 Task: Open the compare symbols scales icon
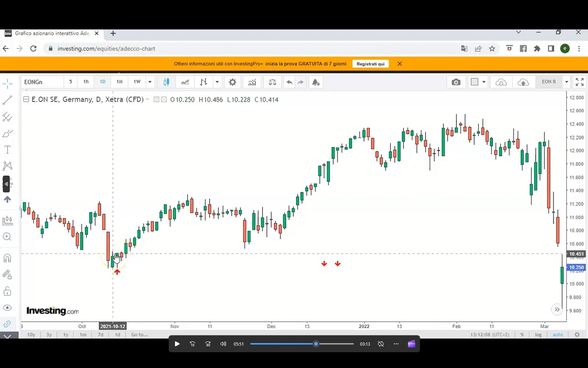272,82
